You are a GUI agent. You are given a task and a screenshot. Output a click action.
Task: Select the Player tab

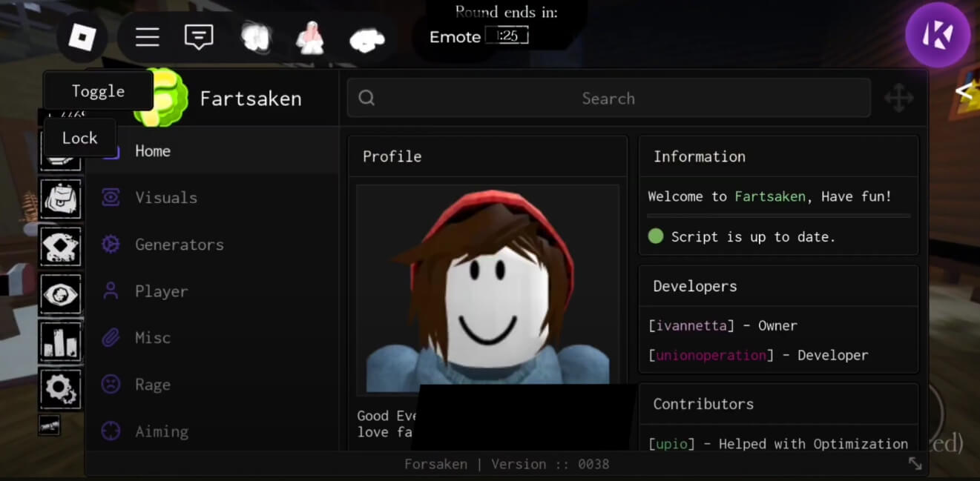tap(212, 291)
